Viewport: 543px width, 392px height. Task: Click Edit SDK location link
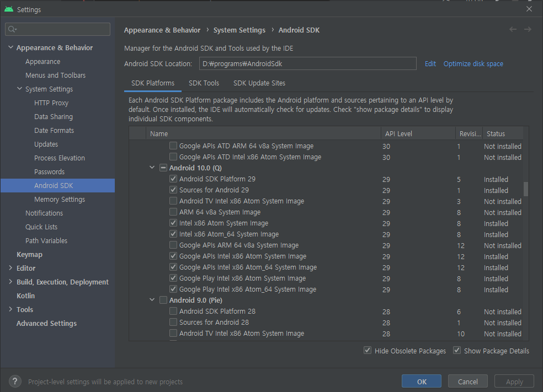430,63
